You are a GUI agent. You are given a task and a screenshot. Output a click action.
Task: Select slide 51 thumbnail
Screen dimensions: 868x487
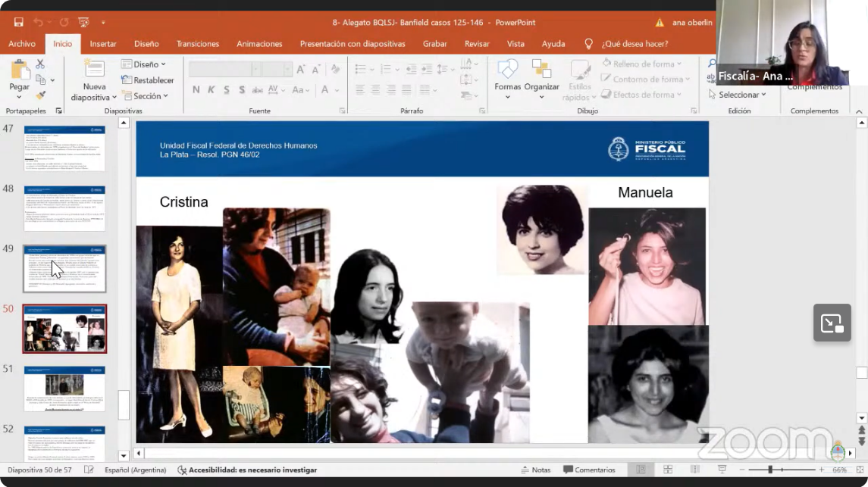pyautogui.click(x=64, y=388)
